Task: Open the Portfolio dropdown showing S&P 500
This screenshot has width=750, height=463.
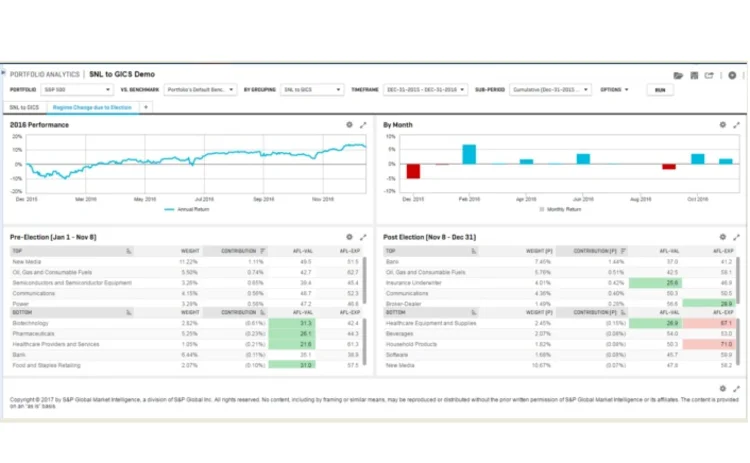Action: [x=77, y=89]
